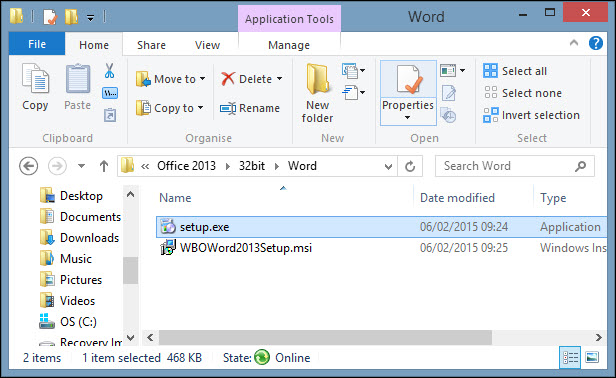Click Office 2013 in address breadcrumb
Screen dimensions: 616x378
click(187, 166)
